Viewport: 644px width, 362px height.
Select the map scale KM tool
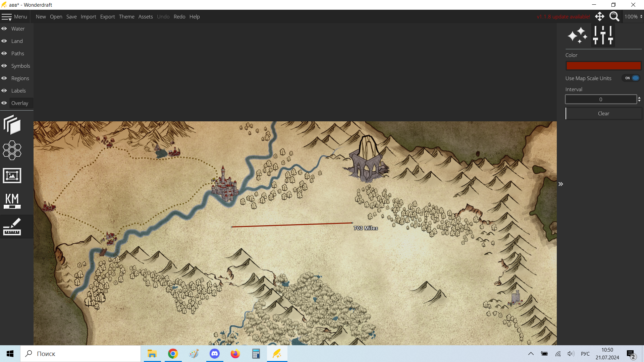(x=12, y=201)
